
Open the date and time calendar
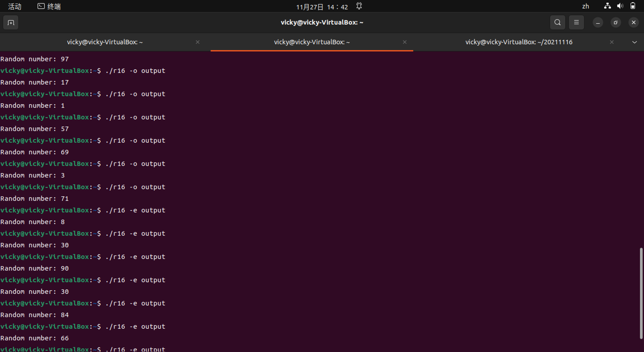322,7
